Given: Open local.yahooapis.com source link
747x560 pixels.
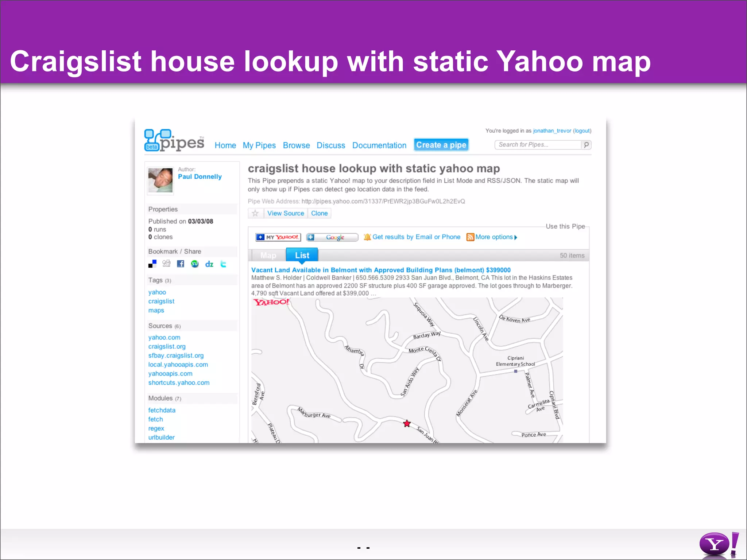Looking at the screenshot, I should point(178,365).
